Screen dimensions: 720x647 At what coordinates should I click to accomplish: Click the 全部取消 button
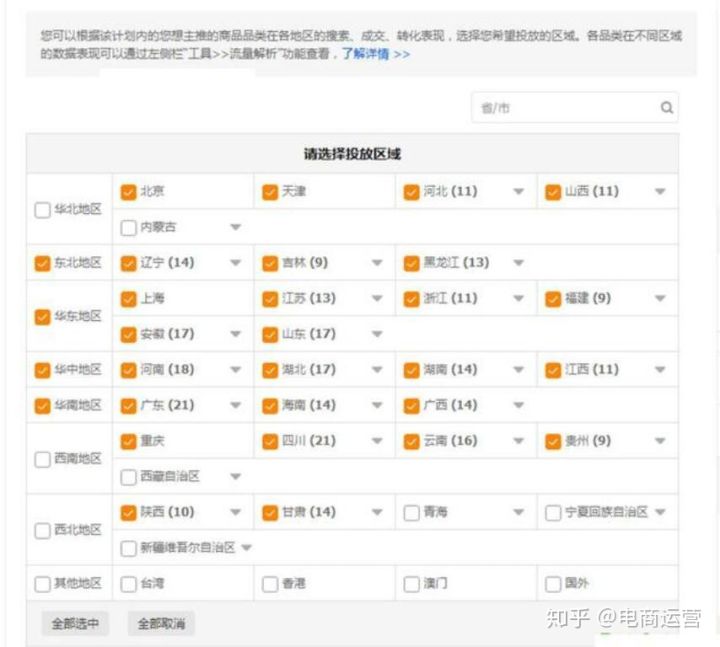click(x=161, y=623)
